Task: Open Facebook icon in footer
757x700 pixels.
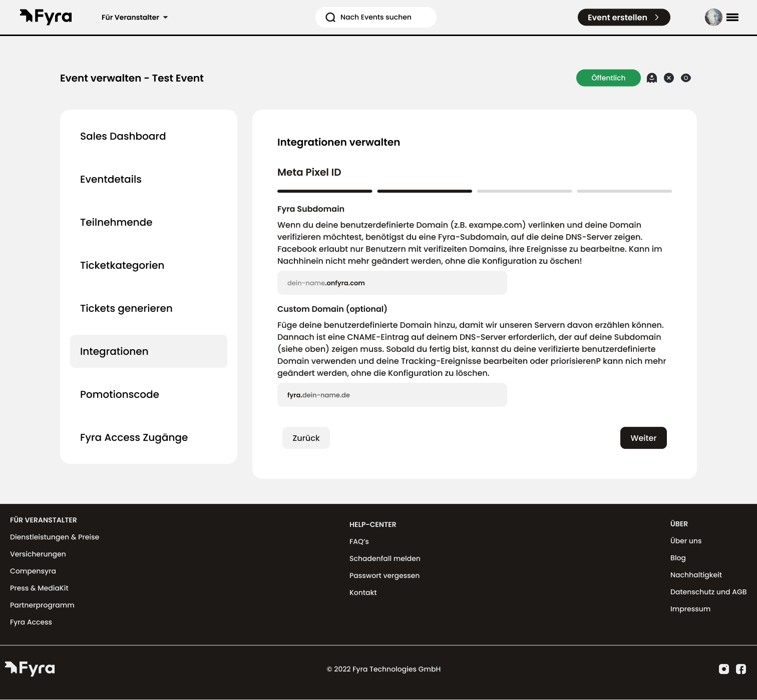Action: (x=741, y=669)
